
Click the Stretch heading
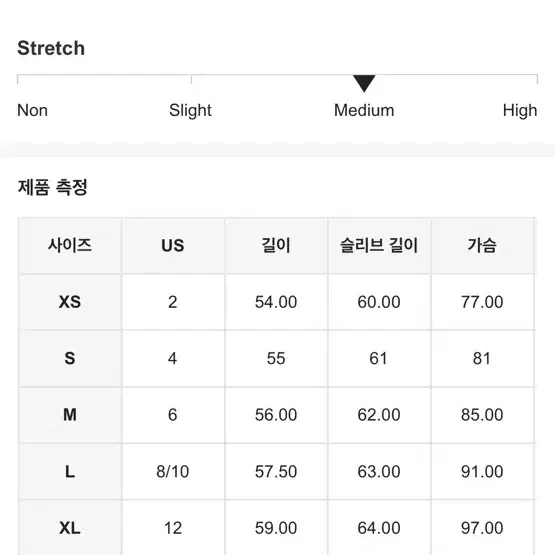(x=51, y=48)
